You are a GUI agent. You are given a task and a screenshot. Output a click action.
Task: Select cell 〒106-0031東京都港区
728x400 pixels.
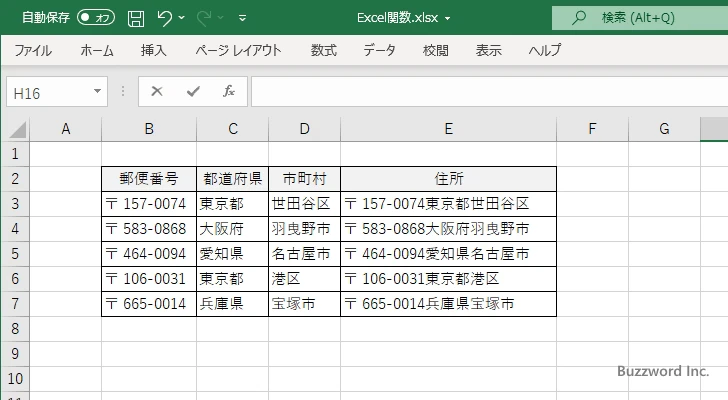tap(448, 279)
